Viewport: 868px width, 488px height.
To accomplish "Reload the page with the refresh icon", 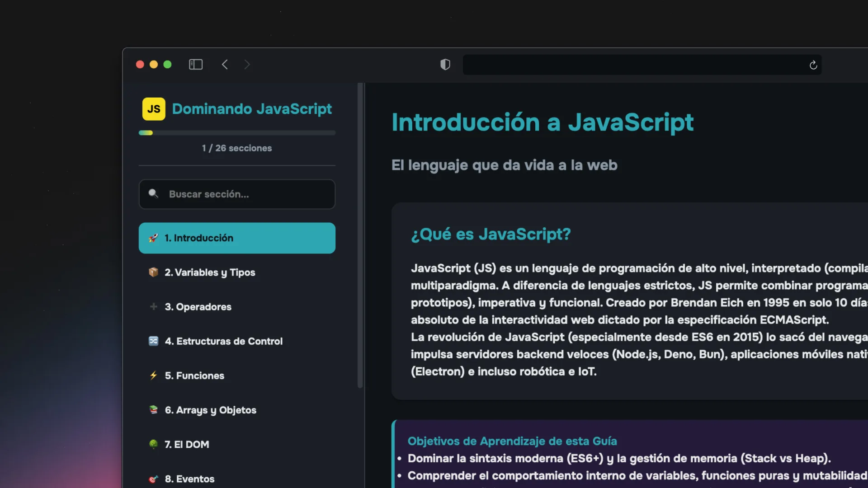I will click(813, 65).
